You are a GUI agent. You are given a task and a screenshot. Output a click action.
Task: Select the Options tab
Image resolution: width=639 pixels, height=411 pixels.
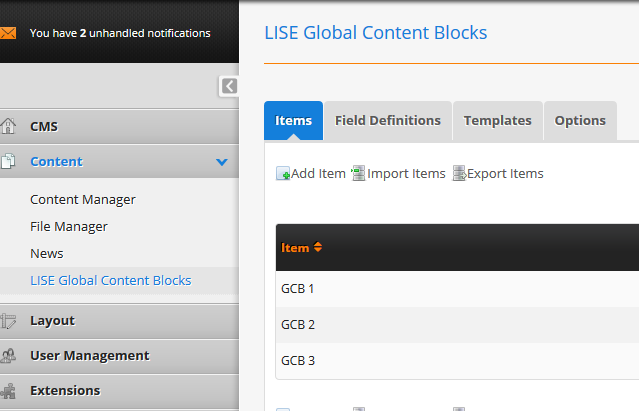[580, 121]
